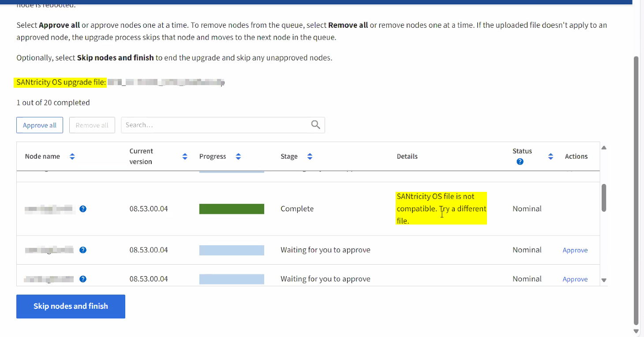Click the scrollbar up arrow
This screenshot has height=337, width=644.
click(604, 147)
